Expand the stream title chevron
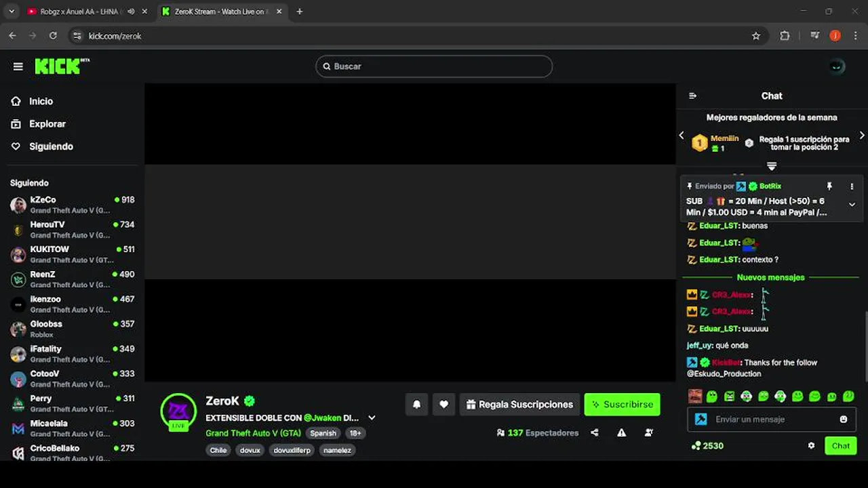The width and height of the screenshot is (868, 488). point(372,418)
